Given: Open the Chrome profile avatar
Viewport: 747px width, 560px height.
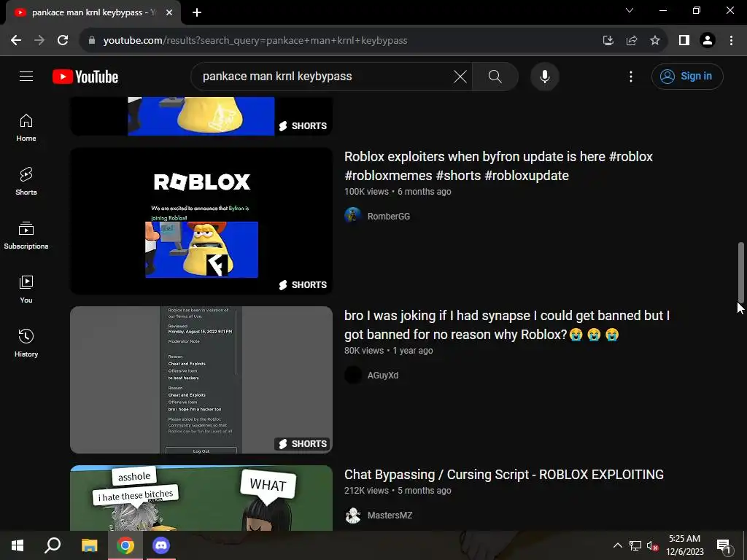Looking at the screenshot, I should click(x=708, y=41).
